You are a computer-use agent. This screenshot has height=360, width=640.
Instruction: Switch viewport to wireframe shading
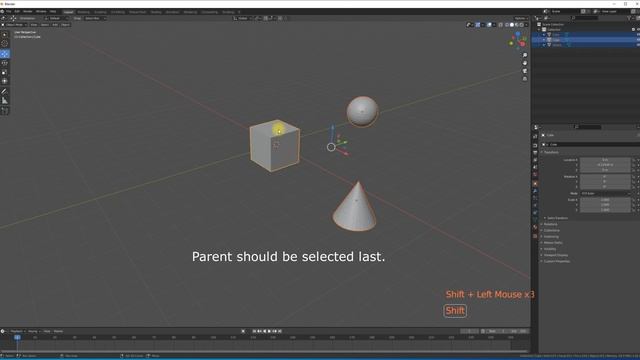[507, 25]
